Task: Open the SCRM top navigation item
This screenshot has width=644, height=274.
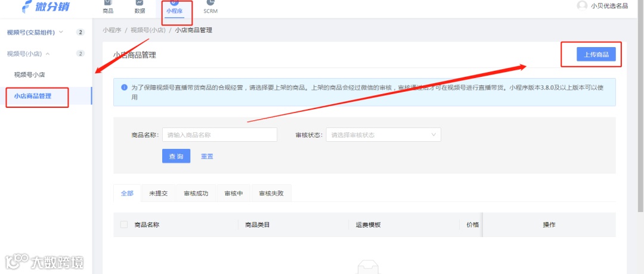Action: pos(210,7)
